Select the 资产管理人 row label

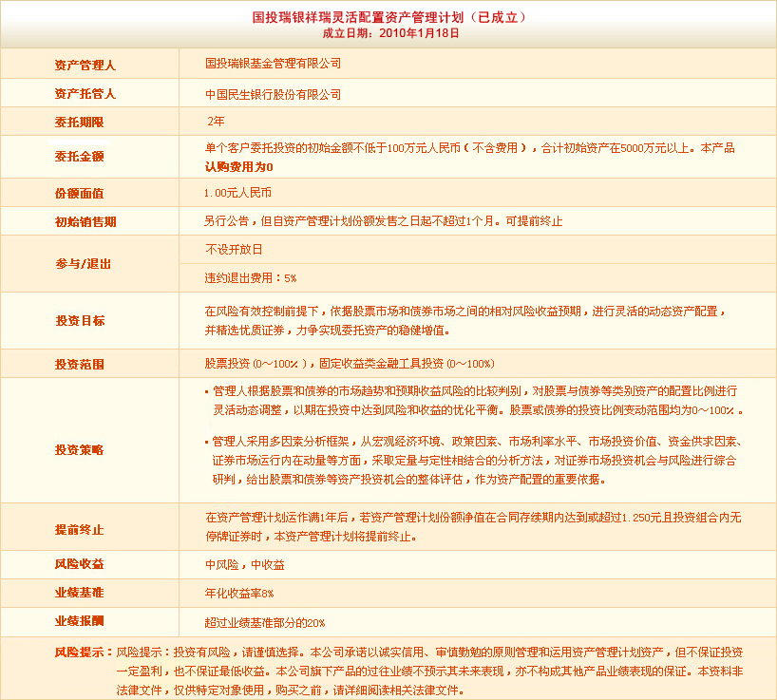pos(85,66)
